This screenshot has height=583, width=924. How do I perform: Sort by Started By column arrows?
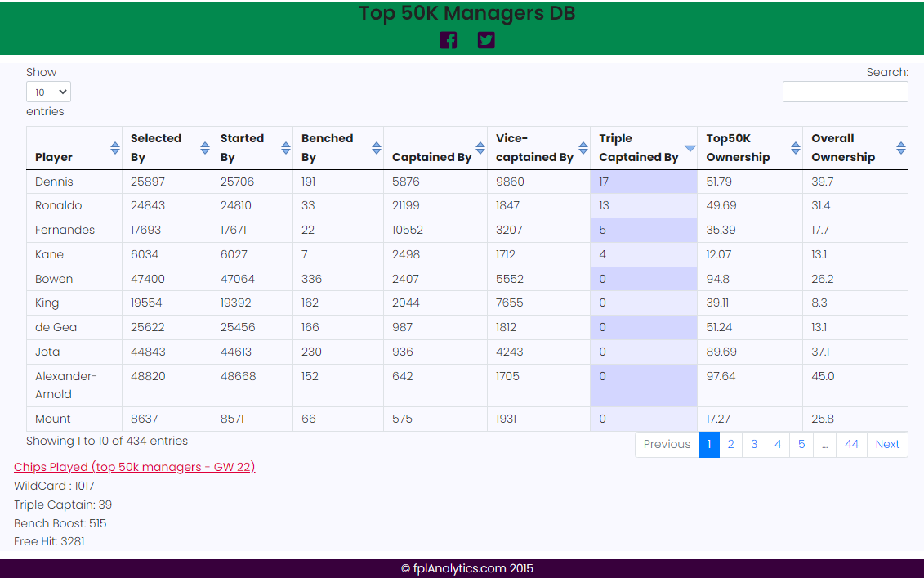[286, 148]
